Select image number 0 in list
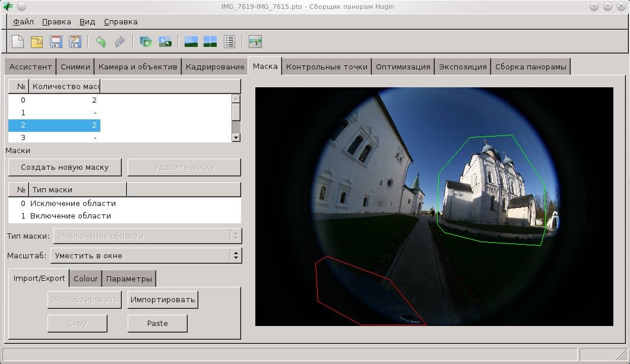This screenshot has width=630, height=364. tap(53, 100)
